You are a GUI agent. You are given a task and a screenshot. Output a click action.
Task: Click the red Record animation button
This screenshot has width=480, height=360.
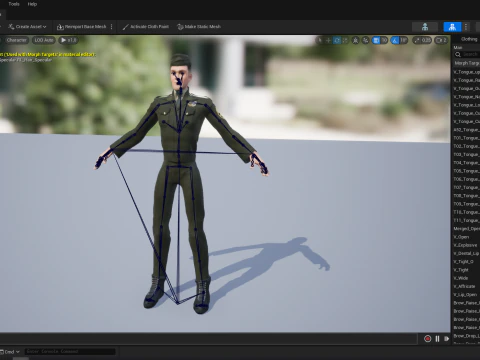click(x=428, y=339)
